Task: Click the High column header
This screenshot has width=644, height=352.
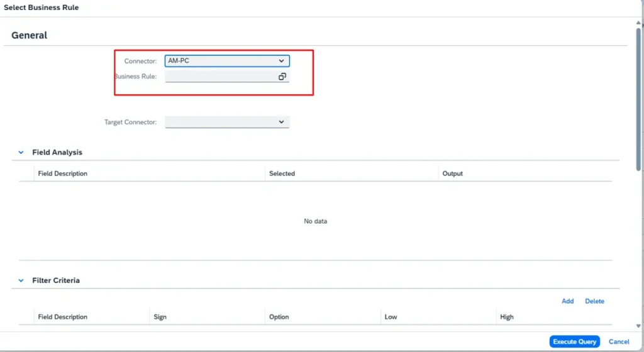Action: (507, 317)
